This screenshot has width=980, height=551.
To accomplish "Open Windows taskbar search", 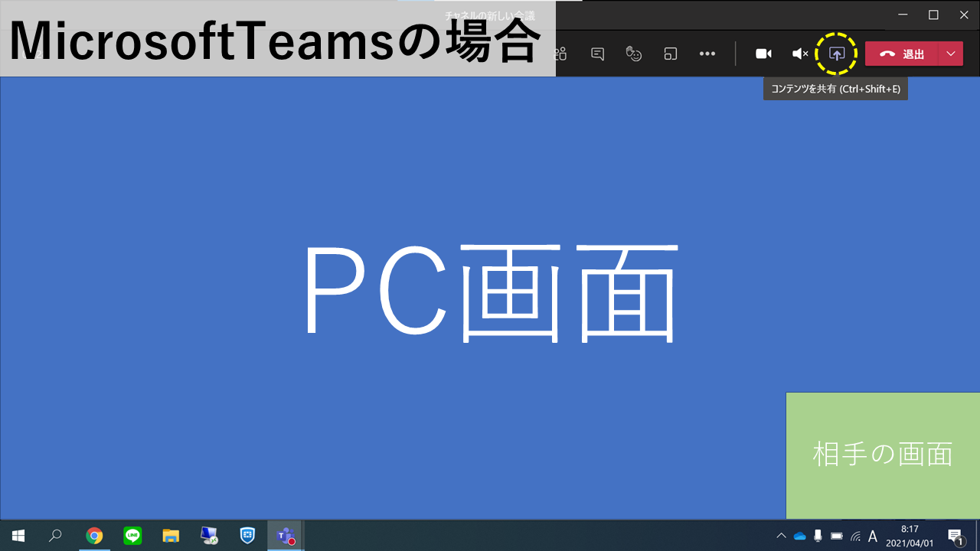I will point(55,536).
